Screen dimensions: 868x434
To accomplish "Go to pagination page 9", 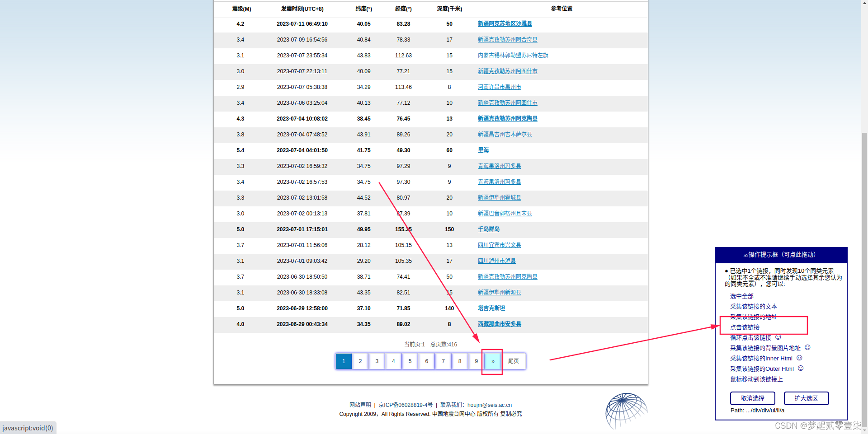I will [x=476, y=361].
